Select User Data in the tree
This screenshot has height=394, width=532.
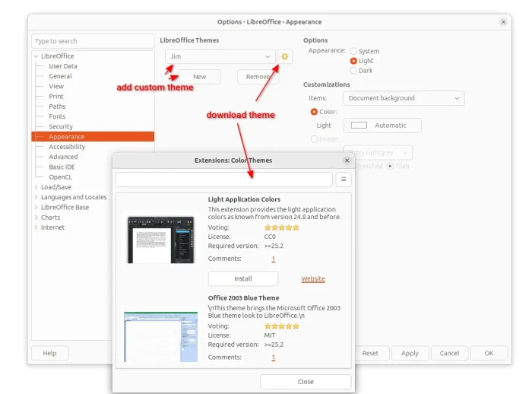[63, 66]
